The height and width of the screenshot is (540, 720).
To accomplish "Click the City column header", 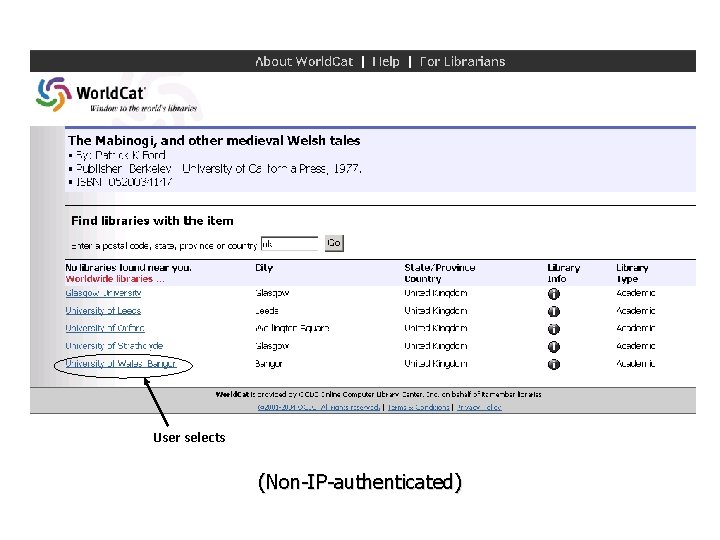I will click(264, 268).
